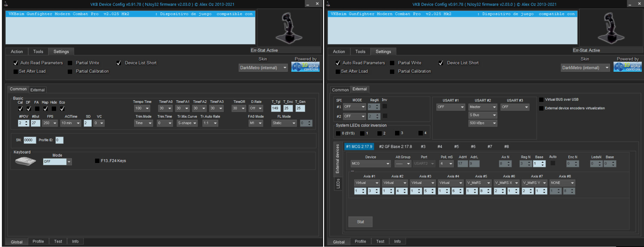Open the Tools tab in left window
This screenshot has width=644, height=247.
(x=38, y=52)
